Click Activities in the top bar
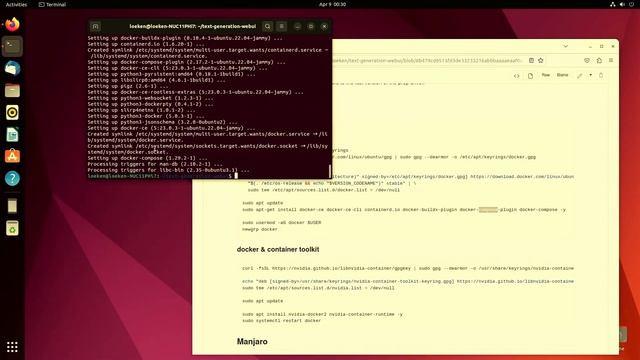Screen dimensions: 640x360 tap(16, 4)
